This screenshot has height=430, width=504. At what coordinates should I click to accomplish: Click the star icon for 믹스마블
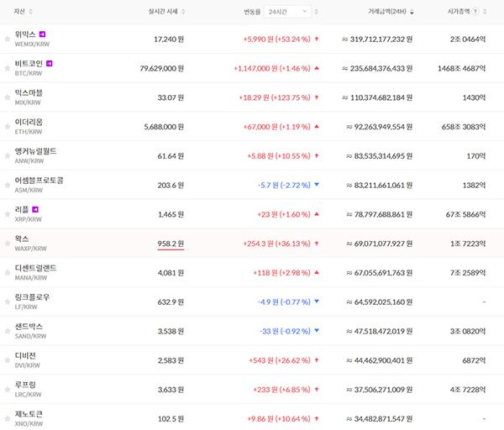(x=8, y=97)
